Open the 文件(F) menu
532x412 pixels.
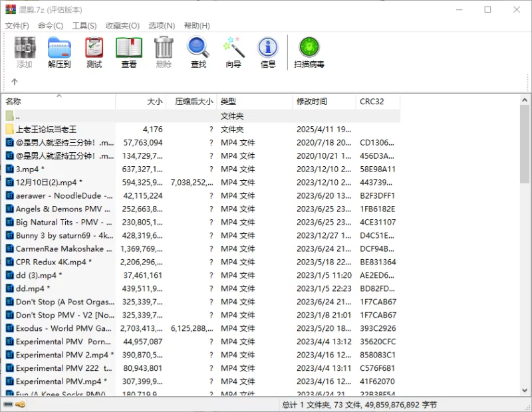pos(17,26)
